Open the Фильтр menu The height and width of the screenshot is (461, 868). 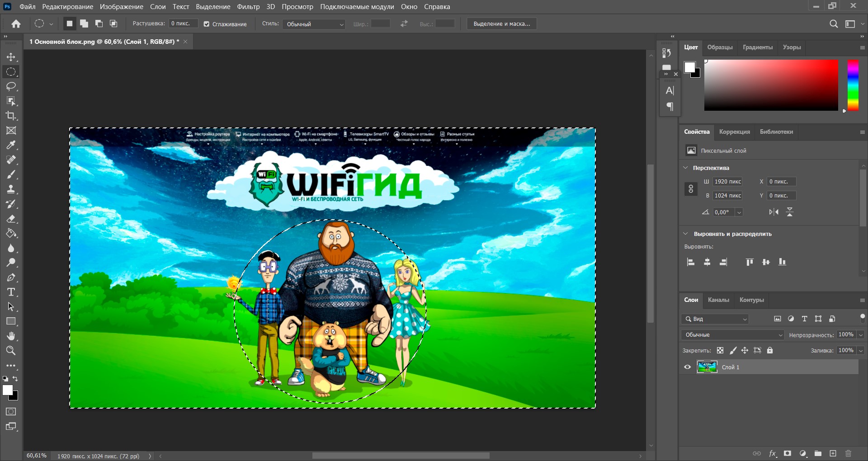tap(248, 7)
